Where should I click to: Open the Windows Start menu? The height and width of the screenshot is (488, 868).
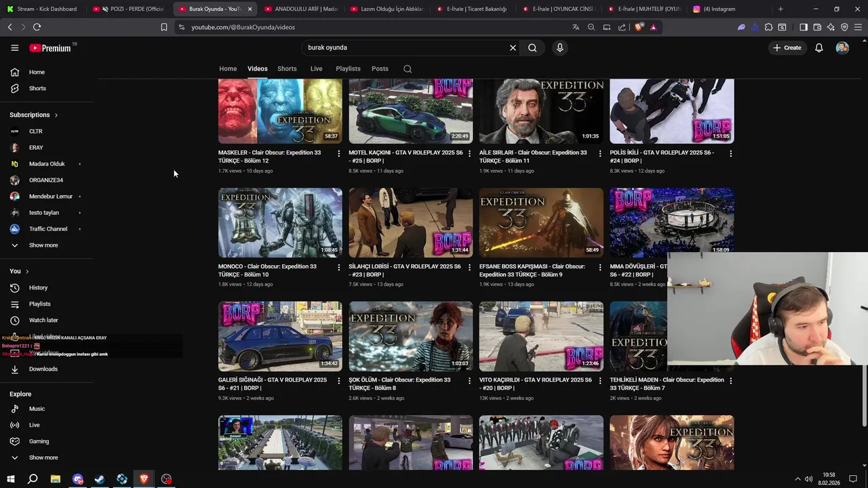click(10, 479)
